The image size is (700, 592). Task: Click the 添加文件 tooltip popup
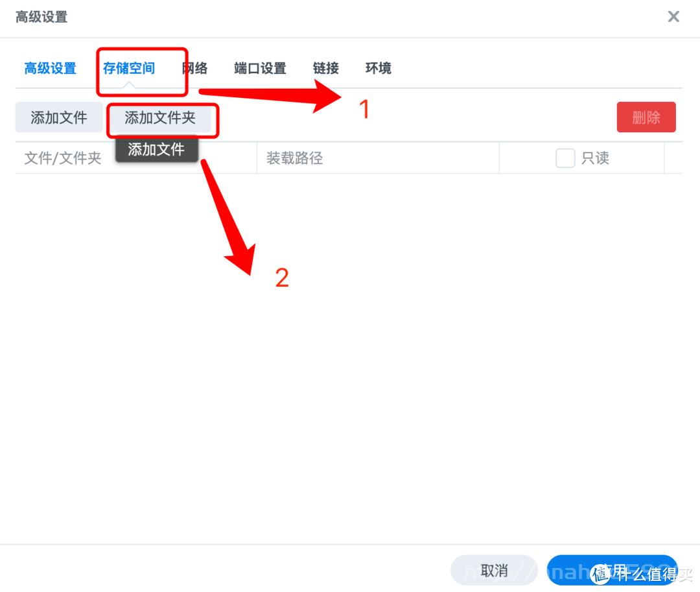click(156, 150)
